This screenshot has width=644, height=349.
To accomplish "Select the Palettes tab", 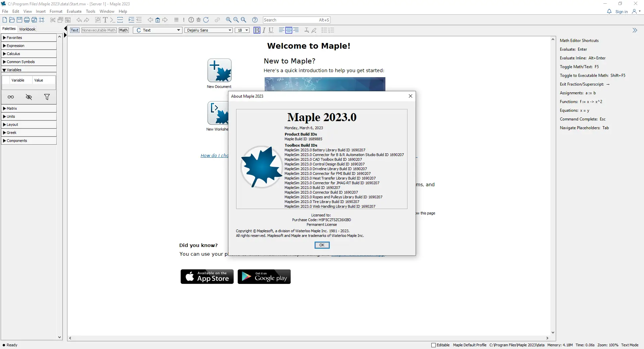I will click(9, 29).
